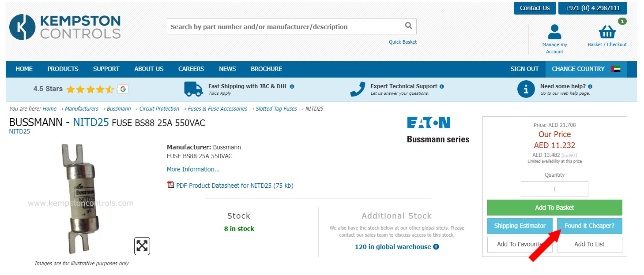The height and width of the screenshot is (275, 644).
Task: Open the Shipping Estimator
Action: tap(520, 226)
